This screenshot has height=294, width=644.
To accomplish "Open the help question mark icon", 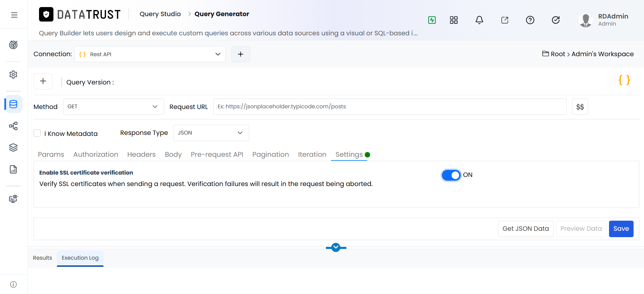I will (x=530, y=20).
